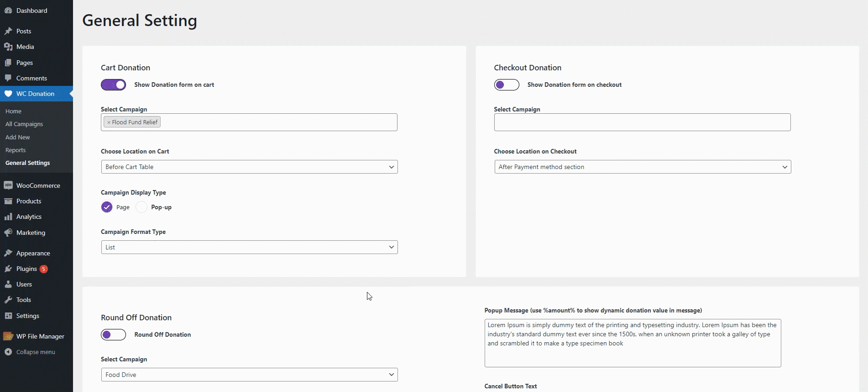Click the Dashboard gauge icon

(x=8, y=11)
